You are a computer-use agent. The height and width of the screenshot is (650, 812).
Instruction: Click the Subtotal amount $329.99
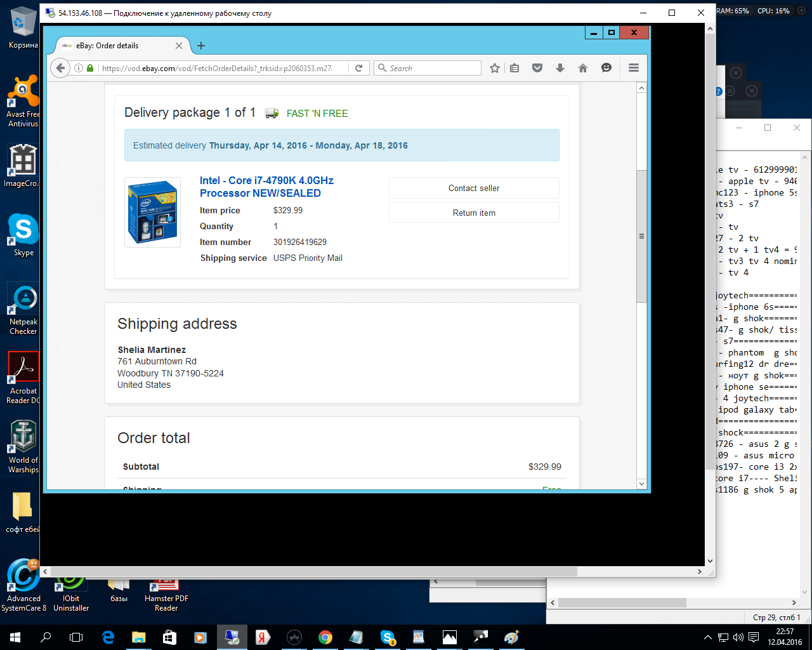click(x=545, y=467)
